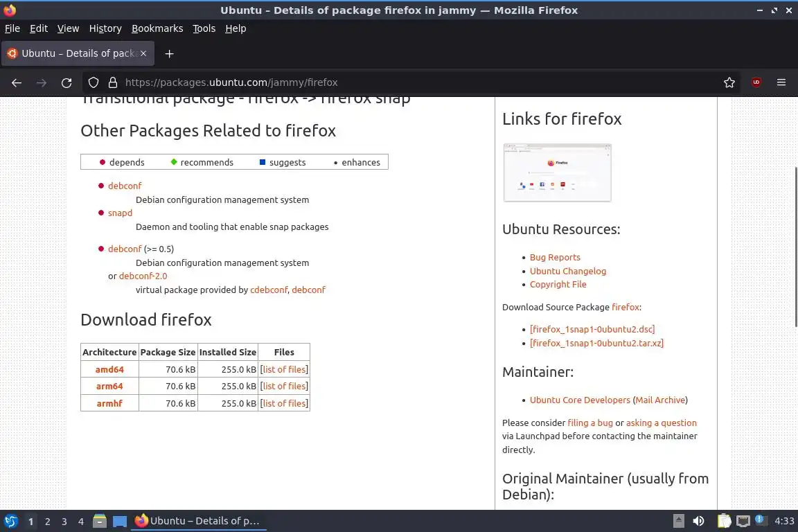Screen dimensions: 798x532
Task: Open the cdebconf provider link
Action: [x=269, y=290]
